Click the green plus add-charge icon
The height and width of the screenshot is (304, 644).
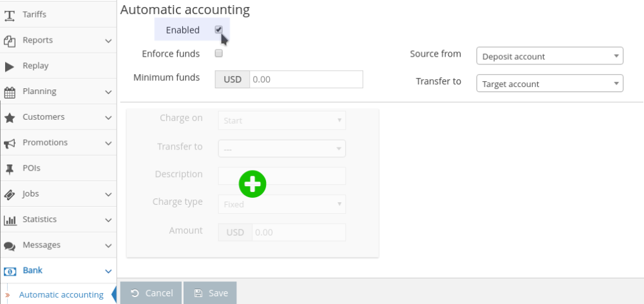point(252,184)
